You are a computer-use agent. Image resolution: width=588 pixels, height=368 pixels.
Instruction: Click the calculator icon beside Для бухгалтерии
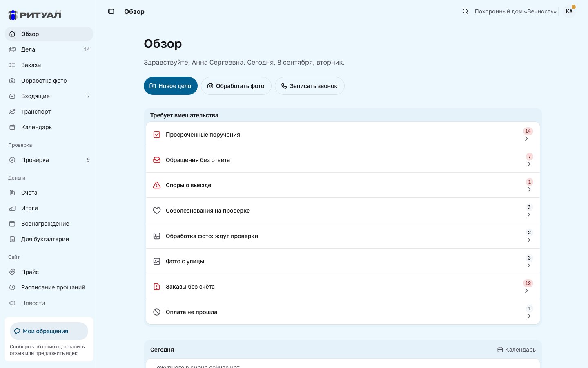(12, 239)
